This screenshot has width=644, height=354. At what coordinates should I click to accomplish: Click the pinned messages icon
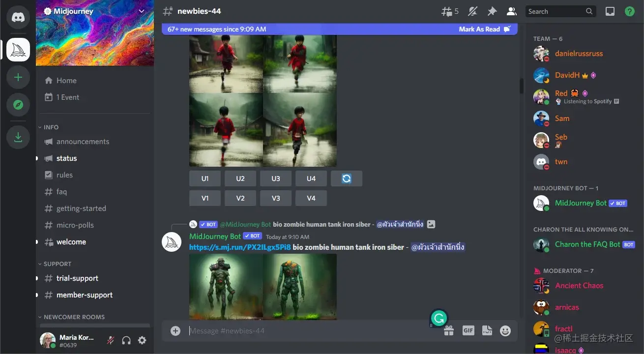tap(492, 11)
